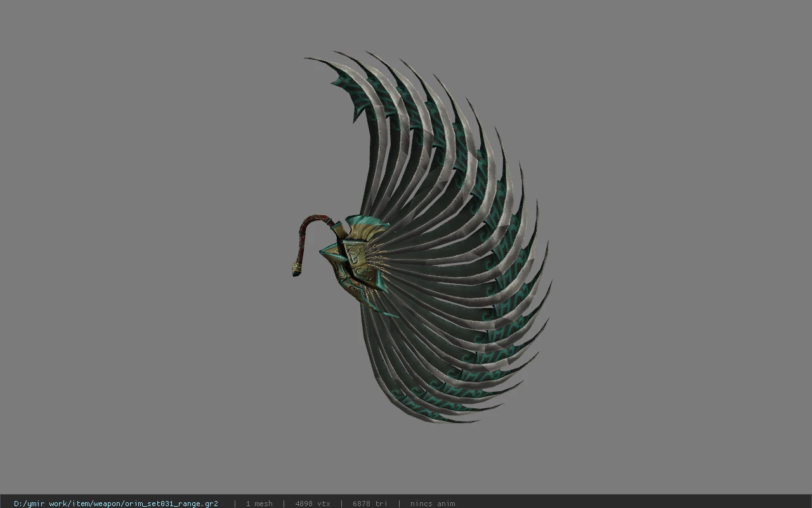
Task: Click the '1 mesh' status bar entry
Action: click(259, 504)
